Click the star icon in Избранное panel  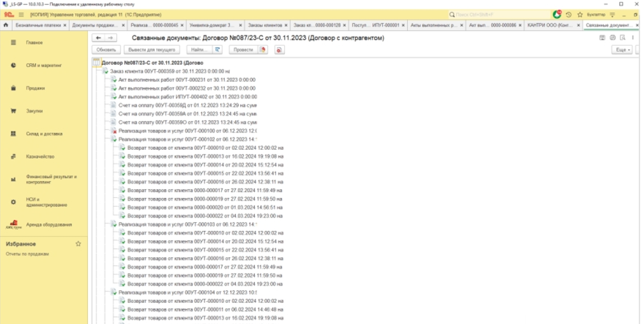point(78,244)
